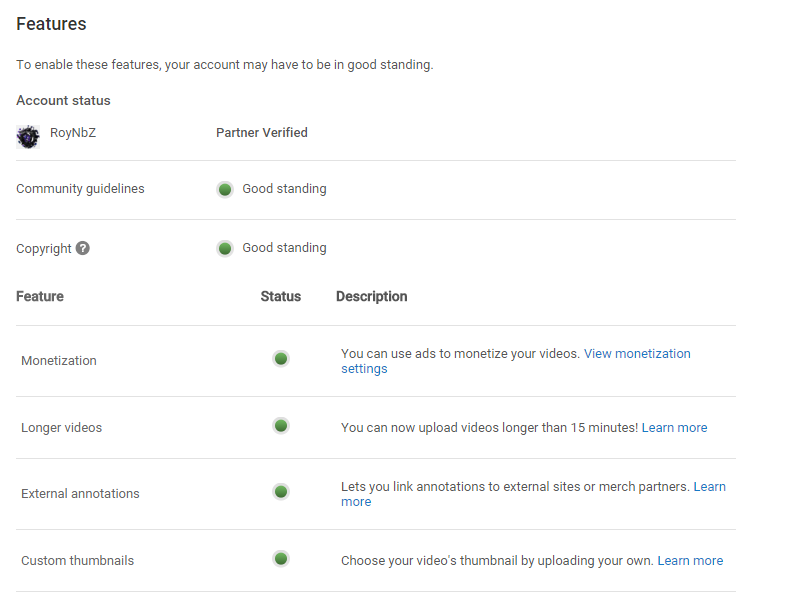Click the Custom thumbnails status dot
The height and width of the screenshot is (602, 803).
pos(281,559)
